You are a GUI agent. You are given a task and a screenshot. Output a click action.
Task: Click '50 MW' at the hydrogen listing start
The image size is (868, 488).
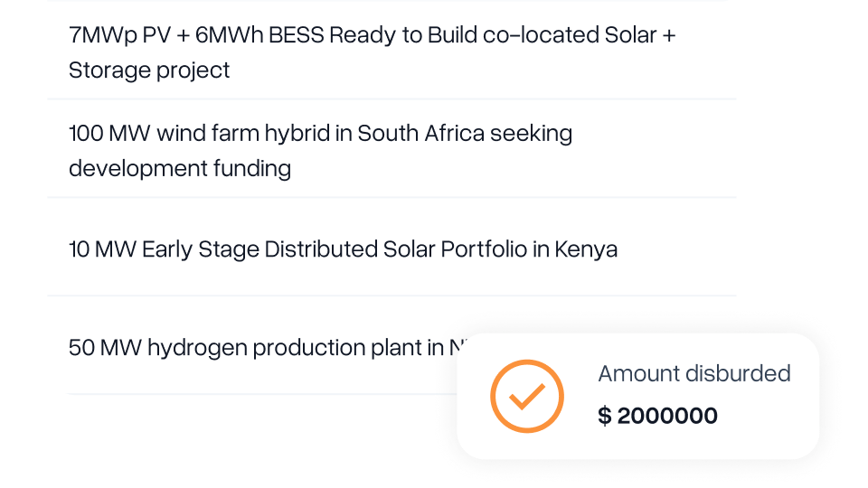[105, 348]
